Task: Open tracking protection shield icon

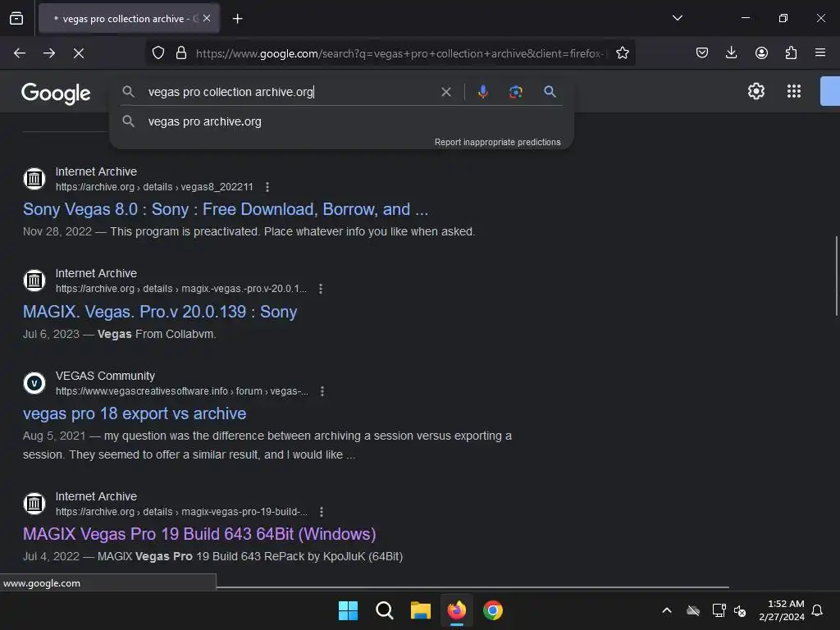Action: tap(158, 53)
